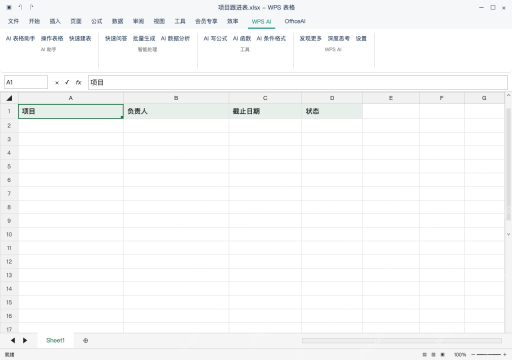
Task: Switch to the 插入 tab
Action: point(55,21)
